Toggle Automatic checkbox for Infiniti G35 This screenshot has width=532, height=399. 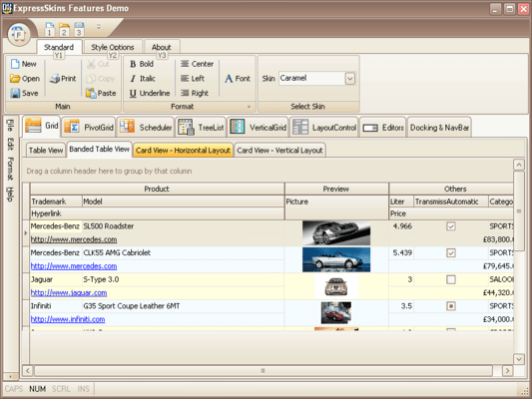click(451, 306)
